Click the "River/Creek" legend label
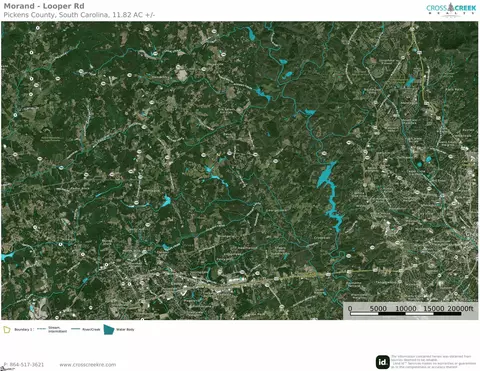This screenshot has height=371, width=480. 91,329
